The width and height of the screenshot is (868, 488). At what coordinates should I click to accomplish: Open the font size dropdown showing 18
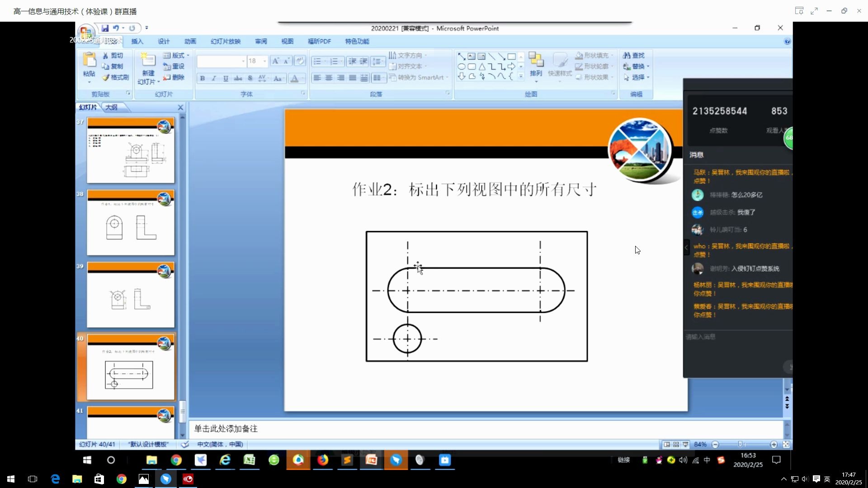(x=265, y=61)
